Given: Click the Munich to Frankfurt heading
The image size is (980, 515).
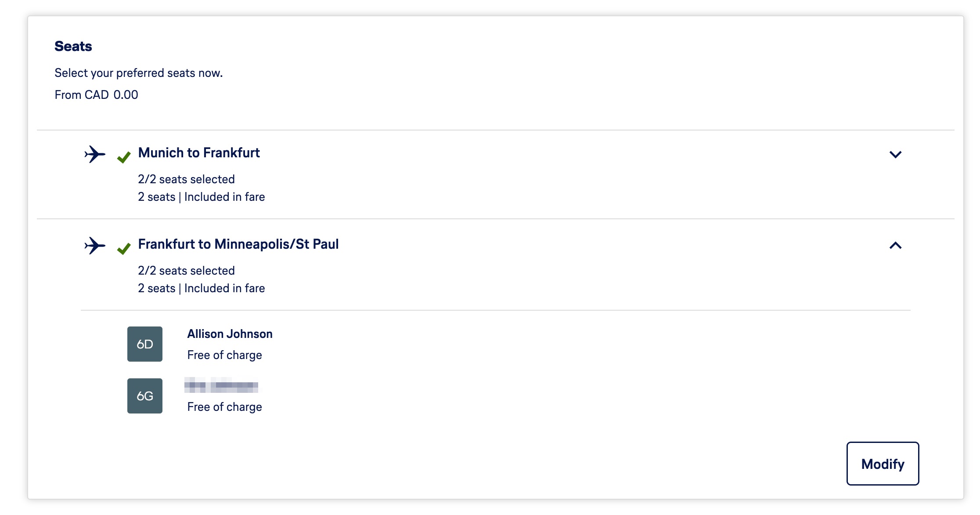Looking at the screenshot, I should click(x=199, y=153).
